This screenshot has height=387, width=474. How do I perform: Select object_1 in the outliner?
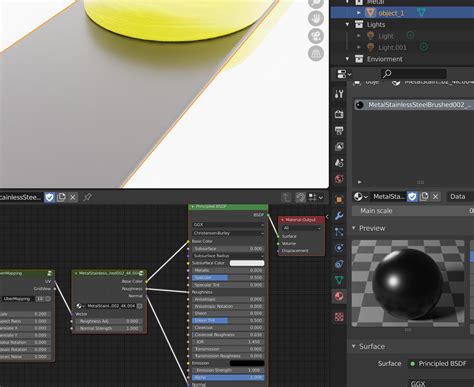391,13
